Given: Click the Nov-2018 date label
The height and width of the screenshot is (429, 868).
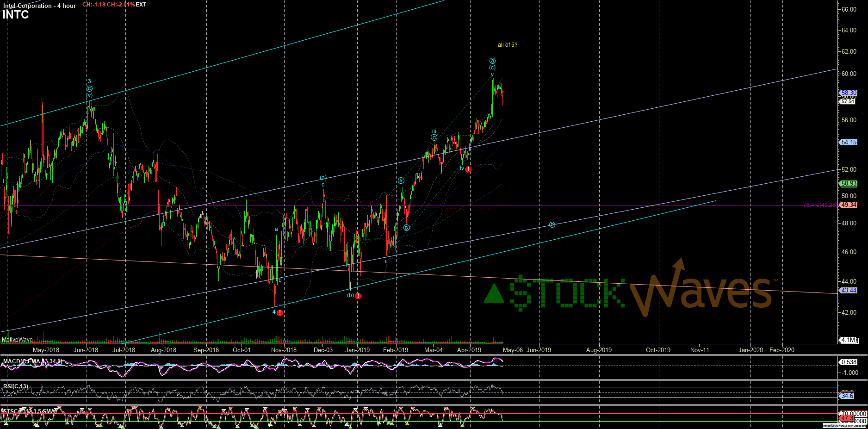Looking at the screenshot, I should pyautogui.click(x=284, y=350).
